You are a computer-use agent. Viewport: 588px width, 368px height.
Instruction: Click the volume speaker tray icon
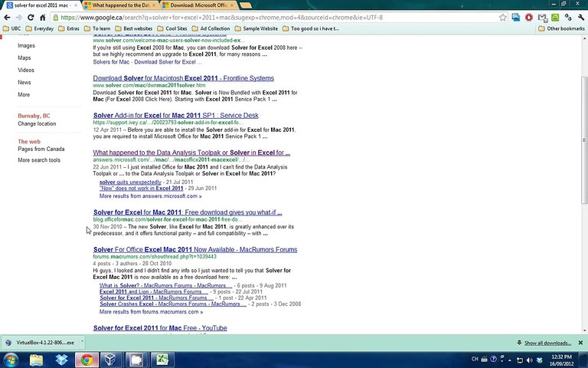pyautogui.click(x=530, y=360)
